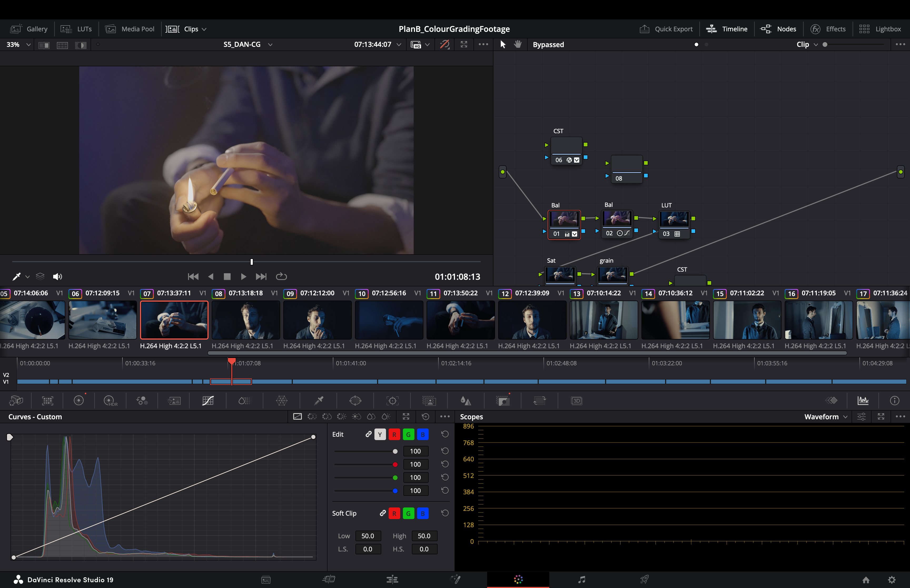
Task: Toggle the Y luminance curve channel
Action: [380, 435]
